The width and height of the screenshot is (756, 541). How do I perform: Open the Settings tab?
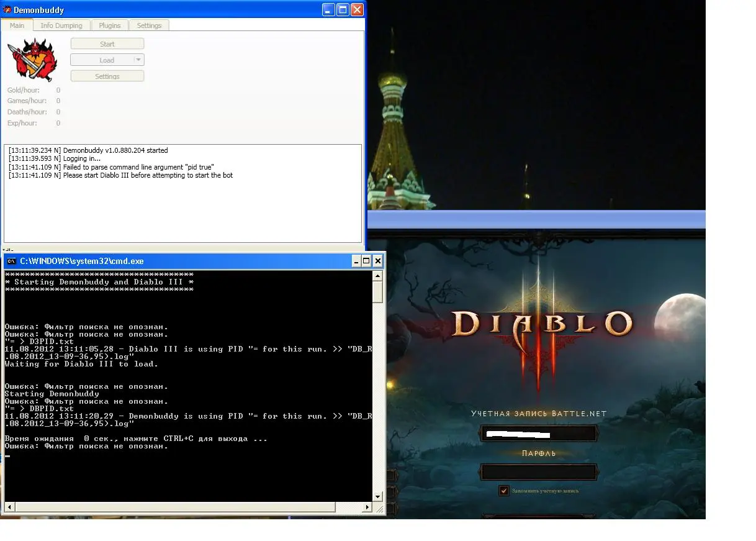(149, 25)
